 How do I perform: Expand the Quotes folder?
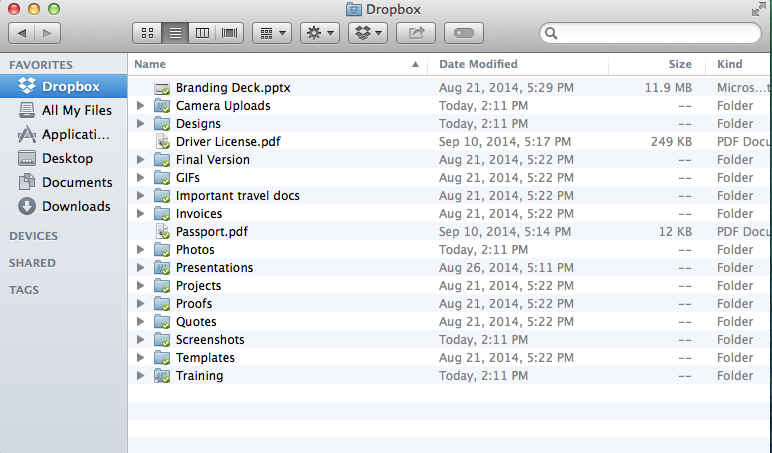point(140,322)
